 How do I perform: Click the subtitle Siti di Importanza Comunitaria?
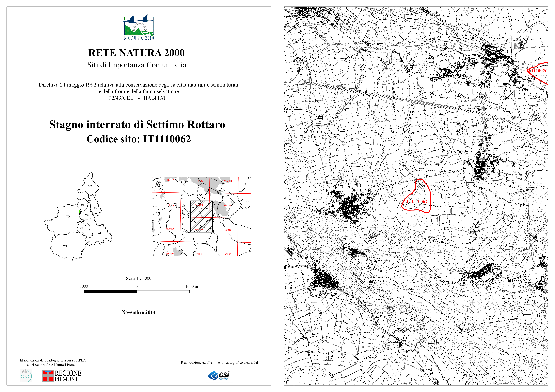137,65
